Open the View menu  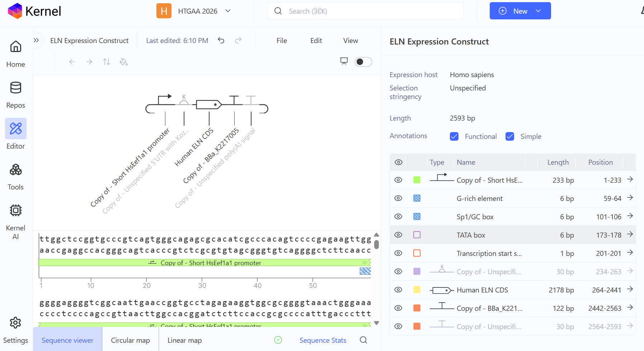point(351,41)
